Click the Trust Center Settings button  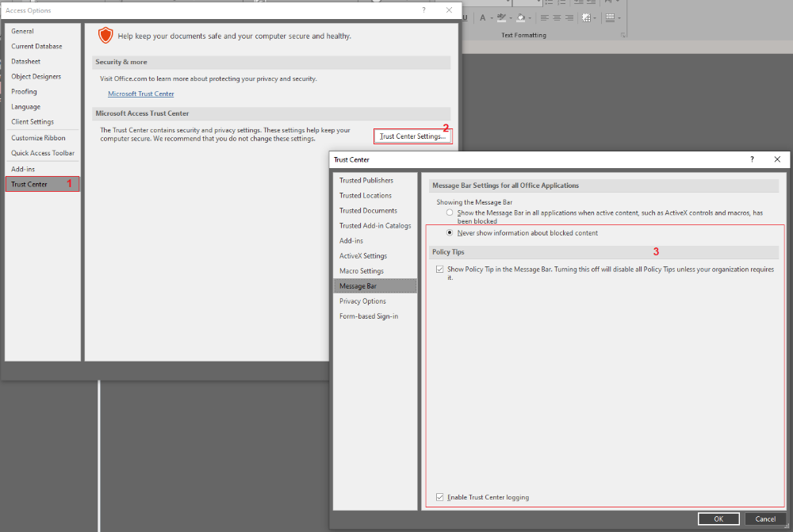(412, 136)
